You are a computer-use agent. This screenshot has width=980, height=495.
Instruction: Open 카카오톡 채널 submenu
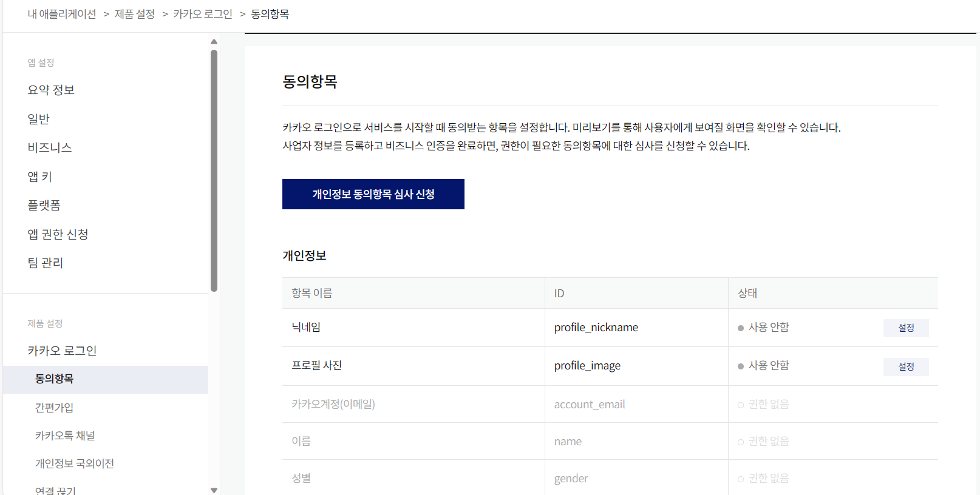[x=65, y=436]
